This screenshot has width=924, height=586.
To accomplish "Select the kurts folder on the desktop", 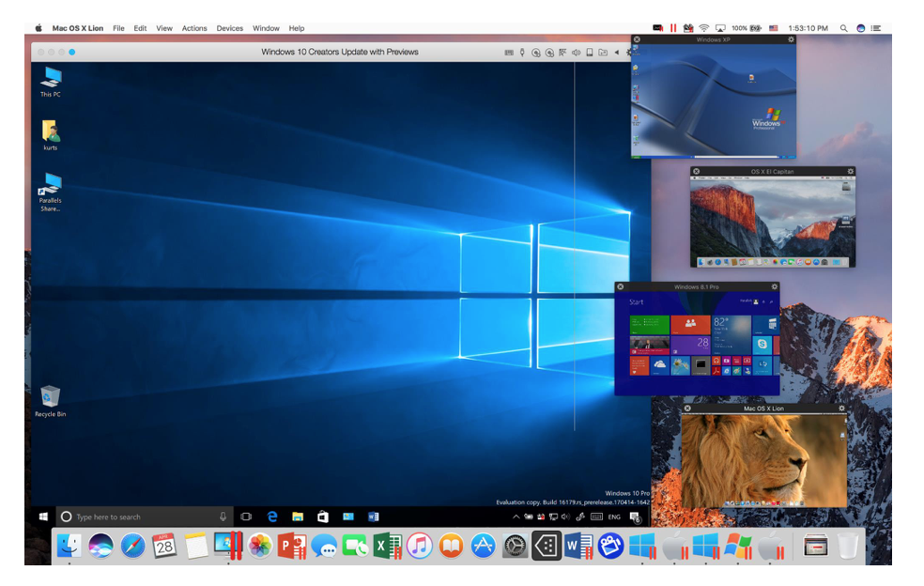I will [51, 135].
